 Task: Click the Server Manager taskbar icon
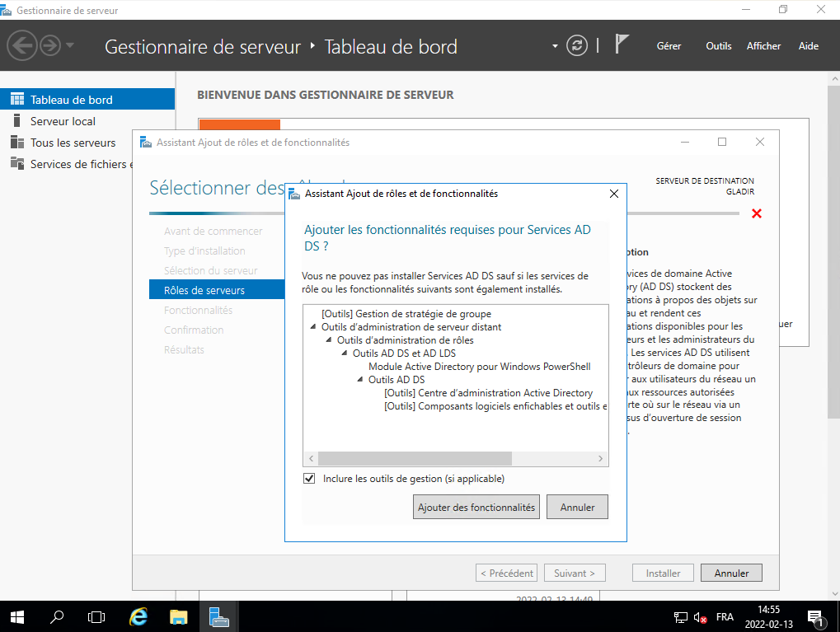218,617
